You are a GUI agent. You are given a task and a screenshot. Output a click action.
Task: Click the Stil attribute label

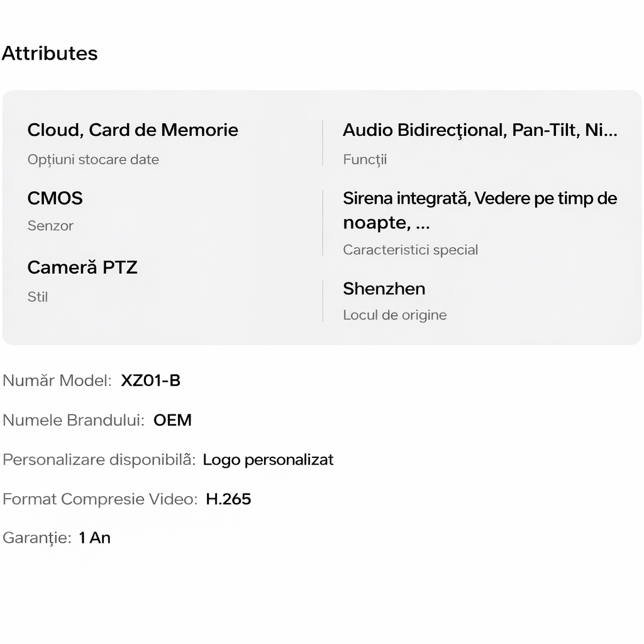coord(38,297)
